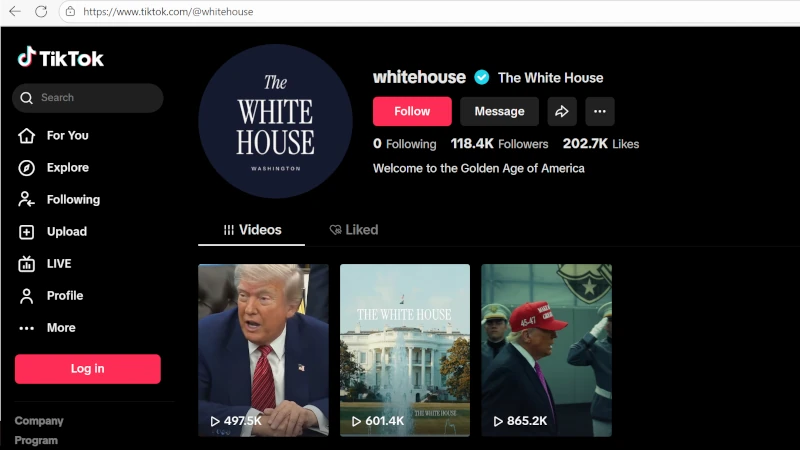Open the three-dot profile options menu
Viewport: 800px width, 450px height.
600,111
